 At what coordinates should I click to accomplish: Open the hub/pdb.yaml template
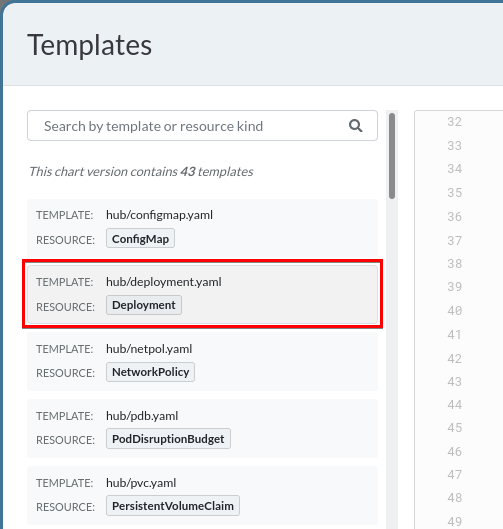[202, 428]
